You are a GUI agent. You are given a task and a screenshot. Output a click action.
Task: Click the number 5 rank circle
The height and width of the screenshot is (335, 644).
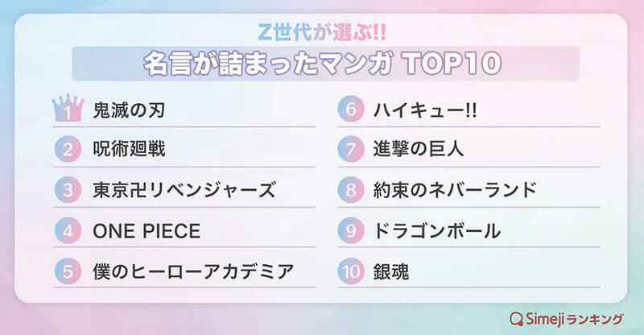[x=68, y=272]
